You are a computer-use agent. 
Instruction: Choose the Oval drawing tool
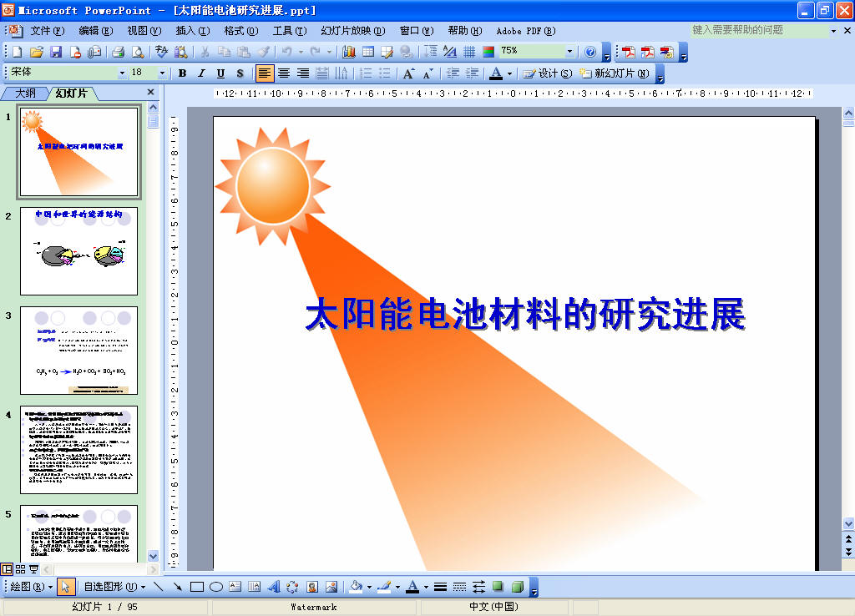pyautogui.click(x=216, y=587)
